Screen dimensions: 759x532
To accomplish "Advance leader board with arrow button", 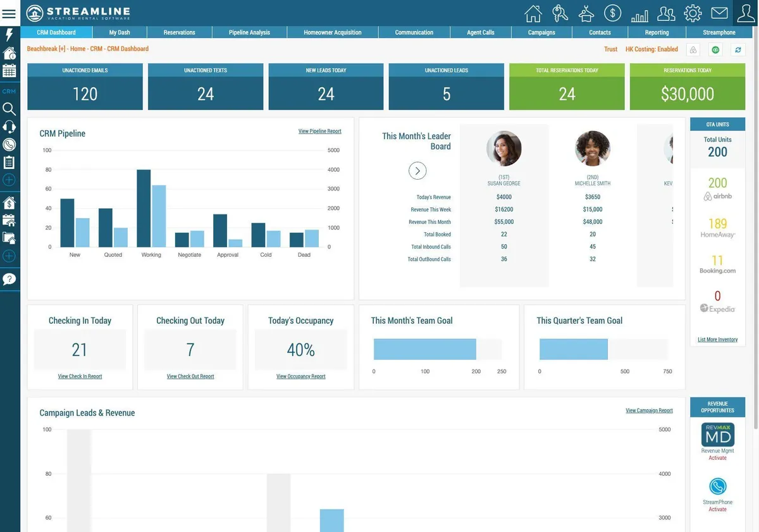I will pos(417,171).
